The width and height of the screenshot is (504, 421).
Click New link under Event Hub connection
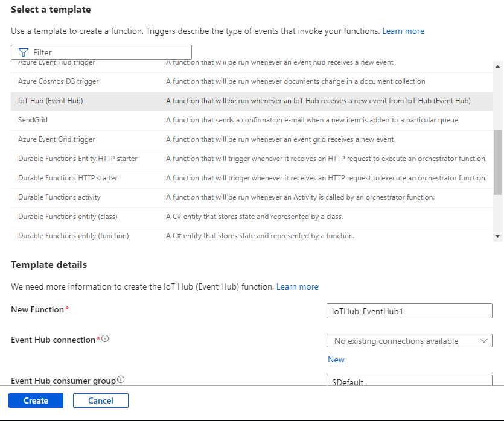336,359
